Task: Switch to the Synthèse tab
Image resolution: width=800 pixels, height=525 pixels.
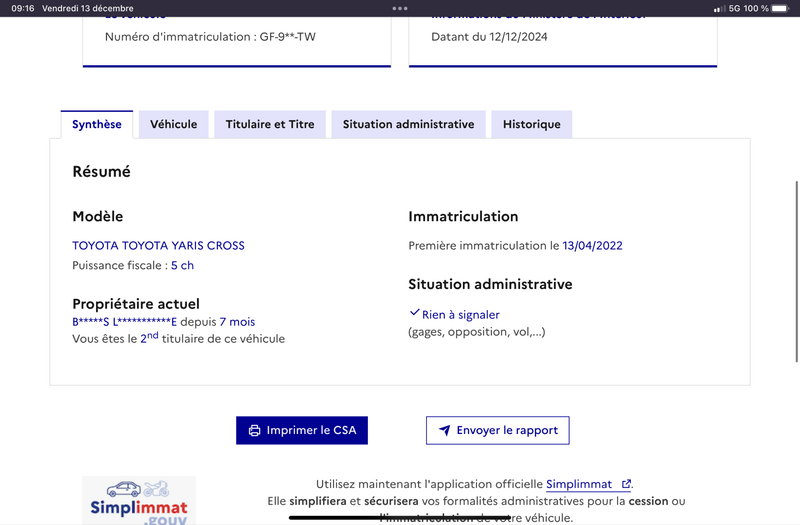Action: coord(97,124)
